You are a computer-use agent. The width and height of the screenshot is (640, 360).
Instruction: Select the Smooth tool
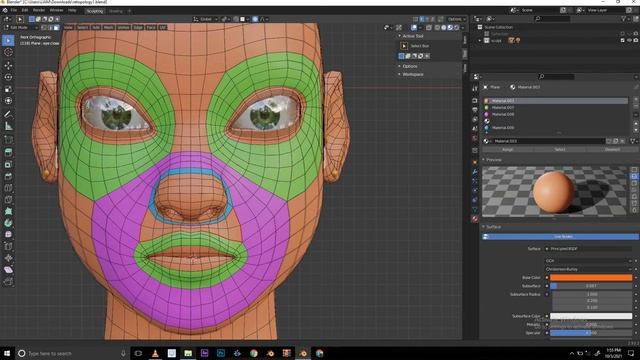pos(8,235)
